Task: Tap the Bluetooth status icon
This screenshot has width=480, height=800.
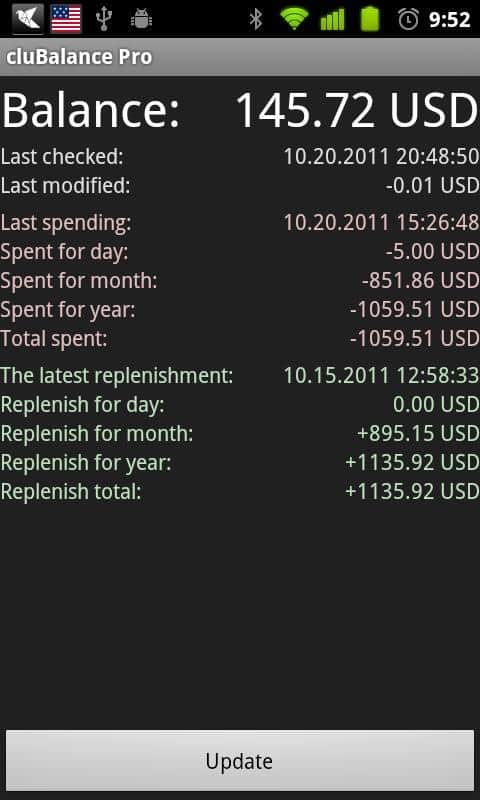Action: coord(256,19)
